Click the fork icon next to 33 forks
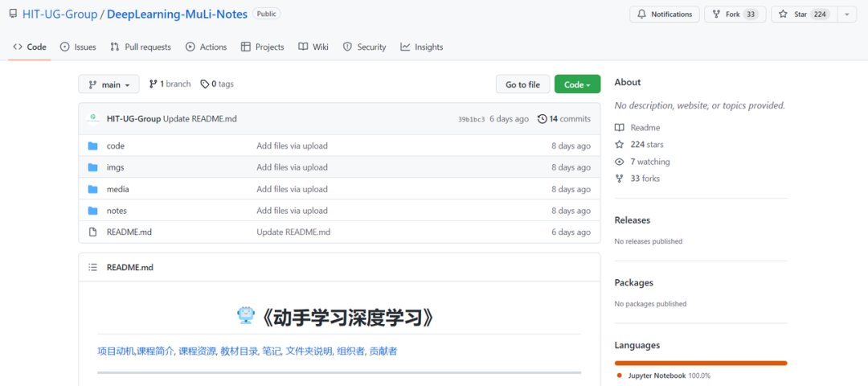Image resolution: width=868 pixels, height=386 pixels. [619, 179]
